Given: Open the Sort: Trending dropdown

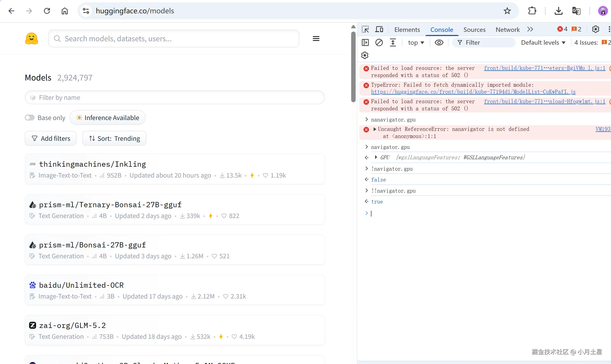Looking at the screenshot, I should 114,138.
